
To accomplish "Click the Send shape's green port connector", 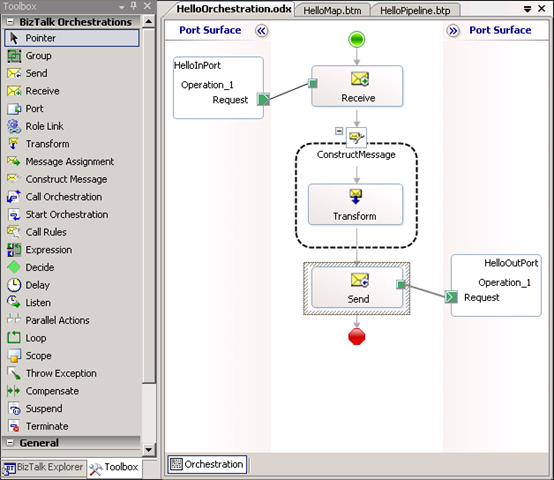I will pyautogui.click(x=401, y=284).
